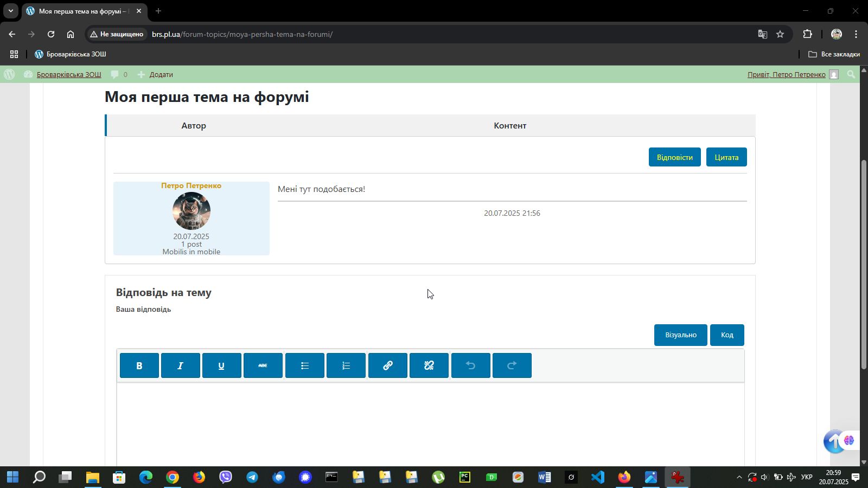Toggle bold formatting in reply editor
868x488 pixels.
coord(139,365)
